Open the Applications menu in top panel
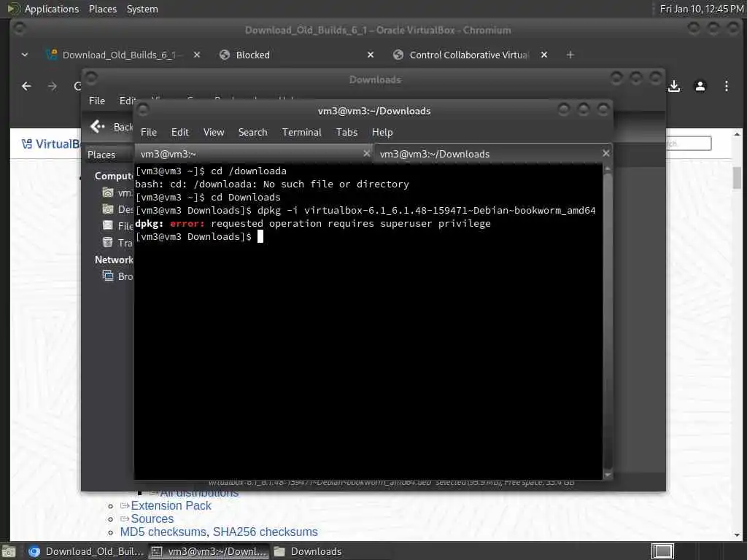The image size is (747, 560). pos(52,9)
